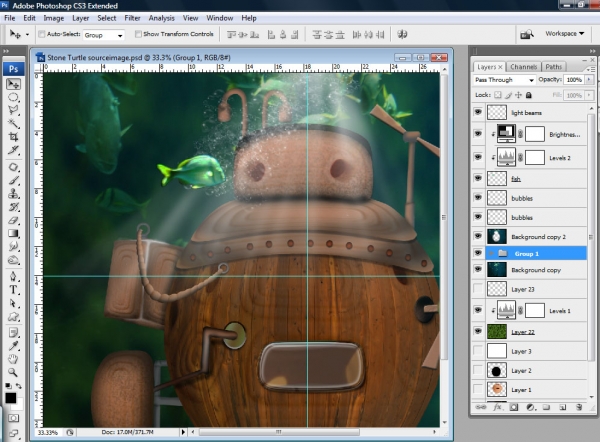Select the Eraser tool
Viewport: 600px width, 442px height.
pos(13,220)
